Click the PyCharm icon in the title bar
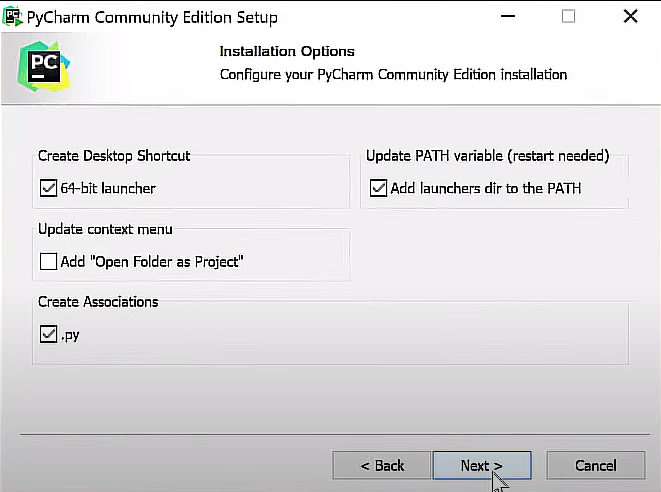Viewport: 661px width, 492px height. (x=14, y=17)
